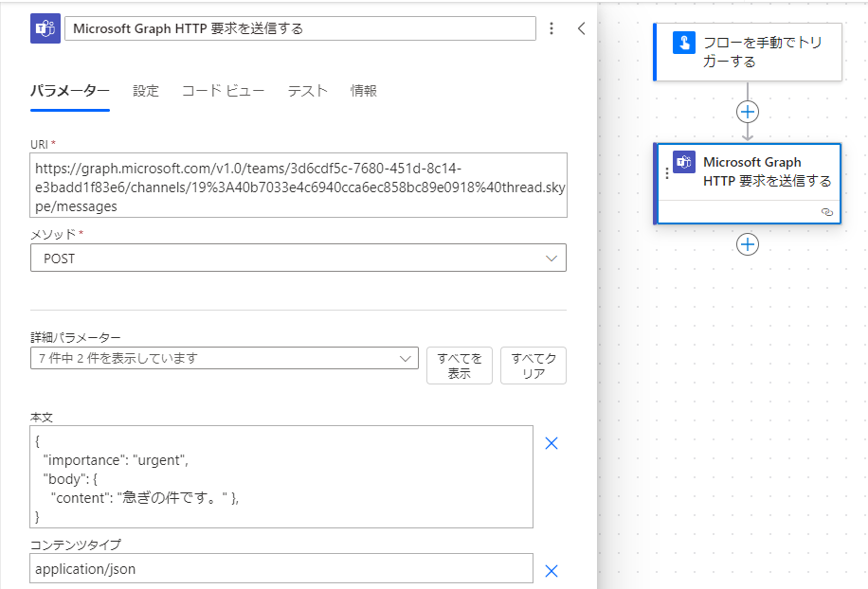Click inside the URI field
Viewport: 868px width, 589px height.
(x=298, y=186)
